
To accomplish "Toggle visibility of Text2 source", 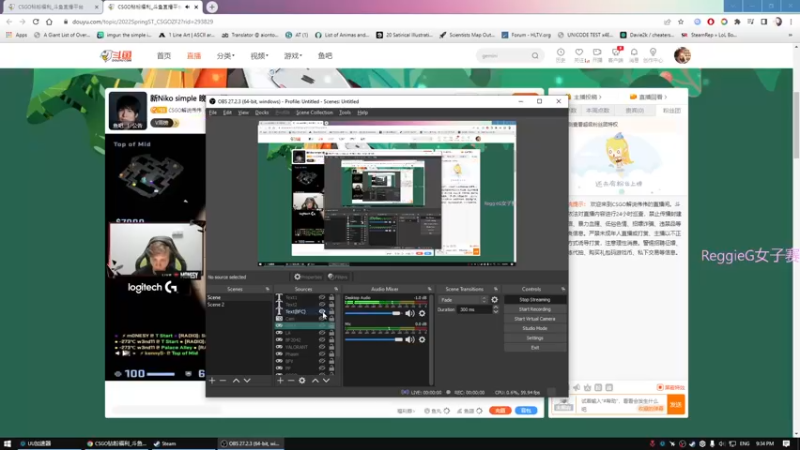I will [x=322, y=304].
